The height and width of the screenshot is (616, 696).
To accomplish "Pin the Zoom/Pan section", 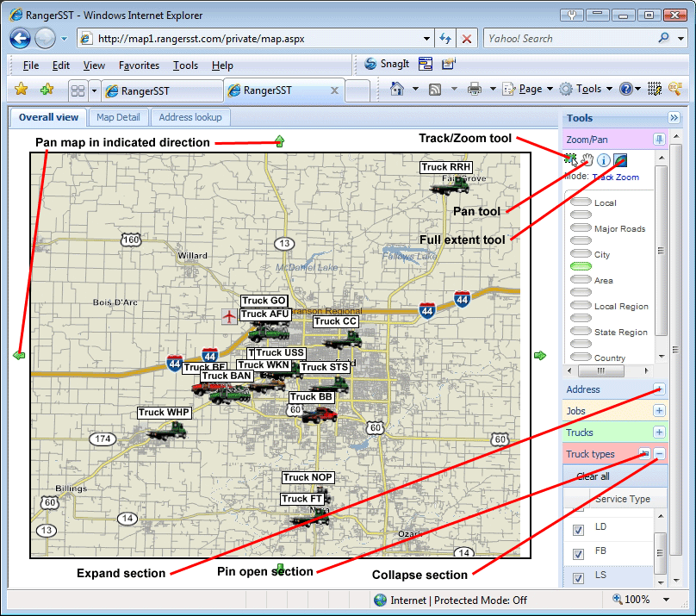I will (659, 140).
